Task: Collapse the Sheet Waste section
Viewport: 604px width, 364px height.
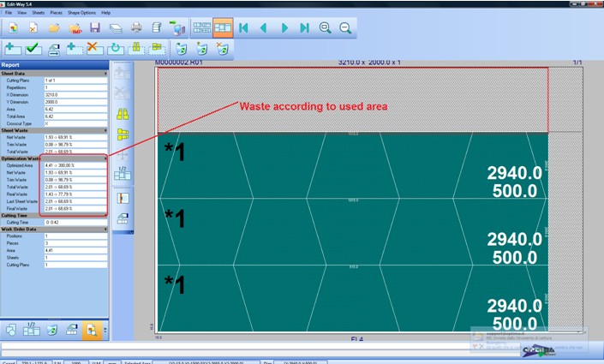Action: tap(105, 130)
